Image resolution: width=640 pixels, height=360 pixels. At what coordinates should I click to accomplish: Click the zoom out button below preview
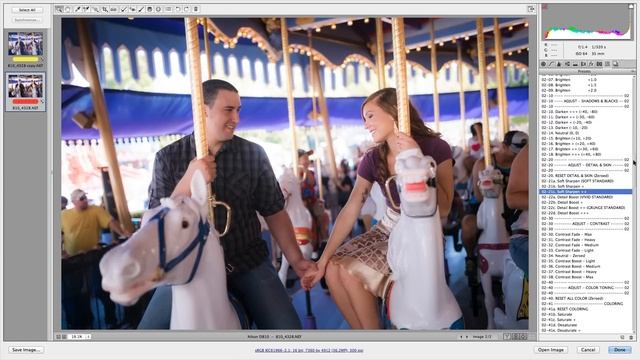click(58, 337)
